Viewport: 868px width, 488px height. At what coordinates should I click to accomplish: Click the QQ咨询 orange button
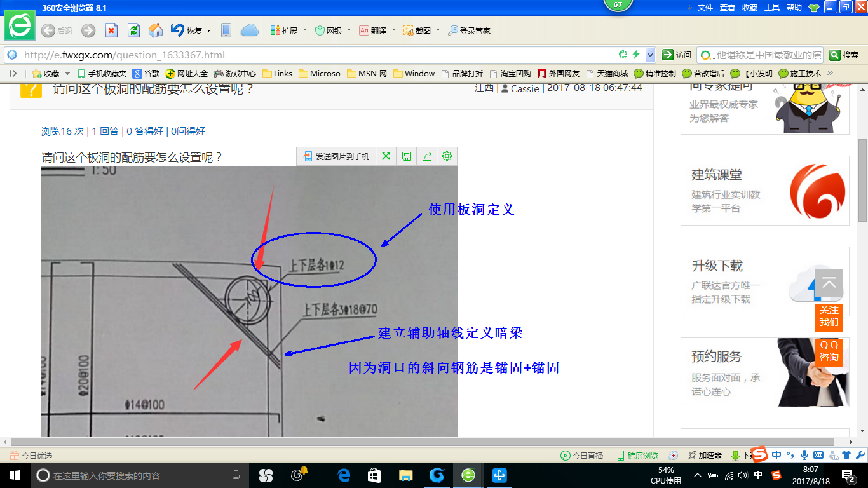click(x=829, y=351)
